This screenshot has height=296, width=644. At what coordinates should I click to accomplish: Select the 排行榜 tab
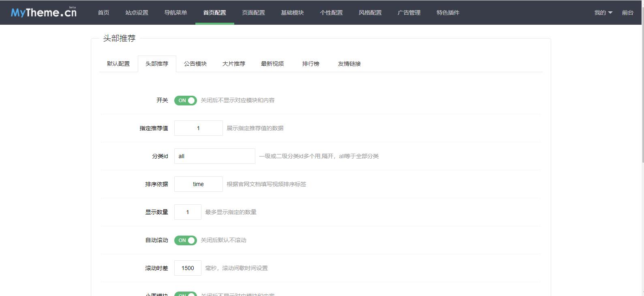(311, 64)
